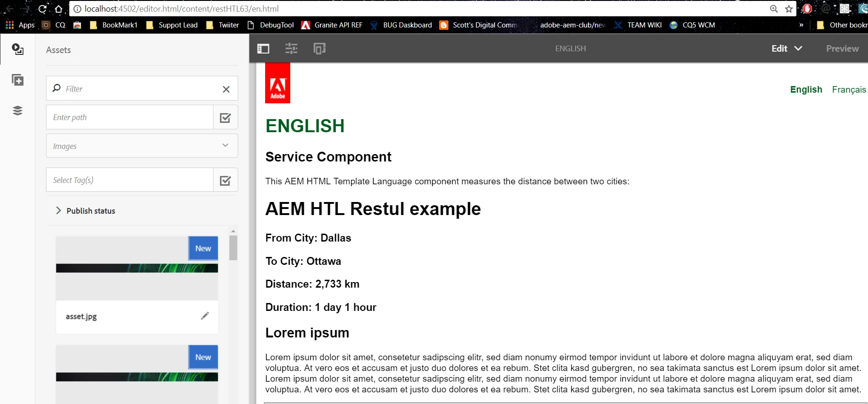Open Scott's Digital Comm bookmark
The image size is (868, 404).
pyautogui.click(x=479, y=25)
